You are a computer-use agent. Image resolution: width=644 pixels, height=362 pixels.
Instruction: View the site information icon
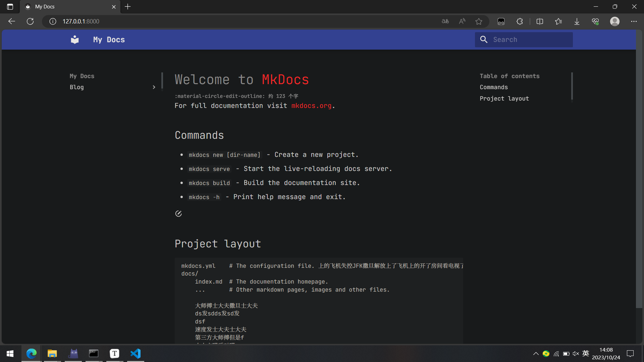(x=53, y=21)
